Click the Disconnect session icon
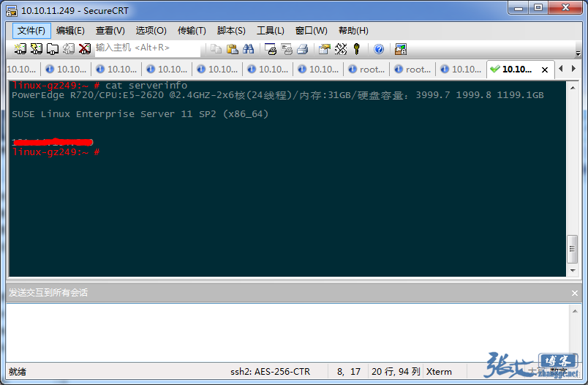The image size is (588, 385). coord(85,49)
